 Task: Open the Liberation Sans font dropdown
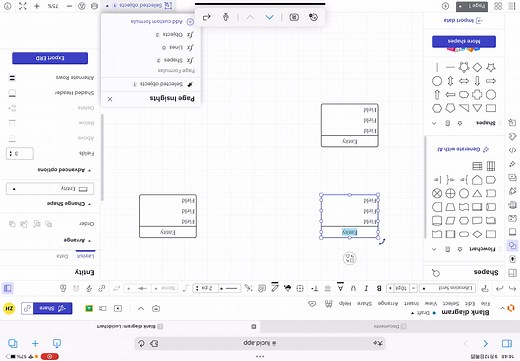click(x=447, y=288)
